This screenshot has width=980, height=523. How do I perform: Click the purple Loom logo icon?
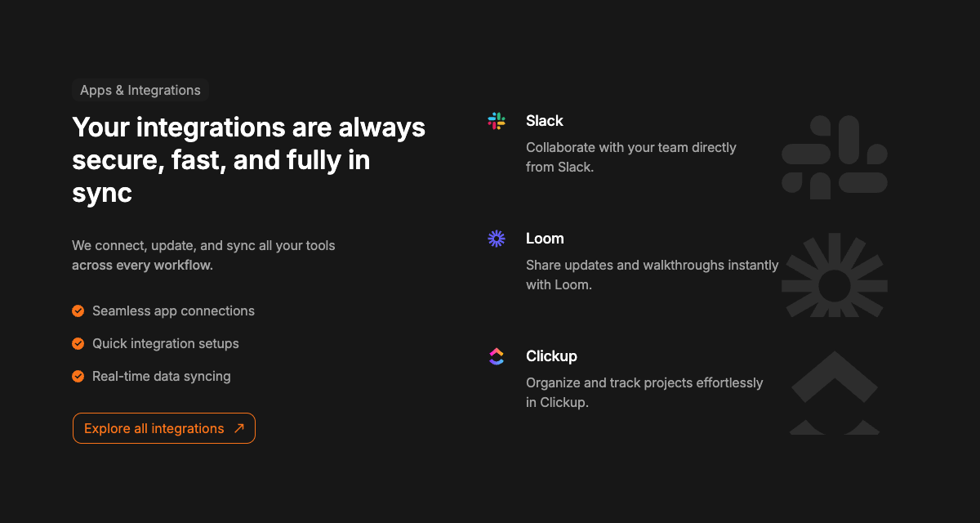coord(497,239)
